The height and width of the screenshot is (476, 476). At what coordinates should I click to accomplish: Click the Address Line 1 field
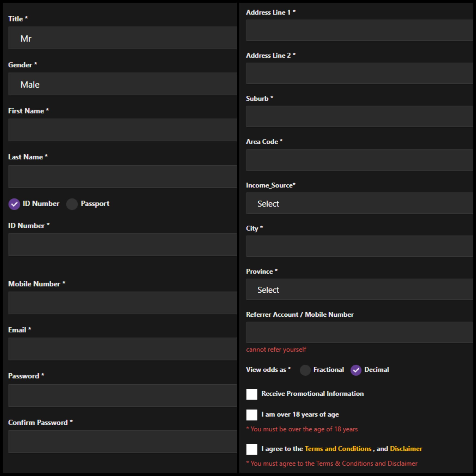click(x=359, y=30)
